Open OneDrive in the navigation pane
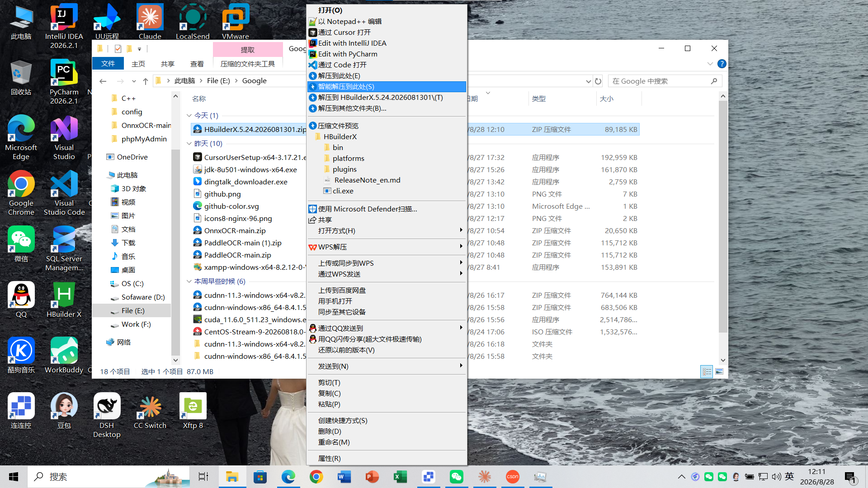Viewport: 868px width, 488px height. [132, 157]
